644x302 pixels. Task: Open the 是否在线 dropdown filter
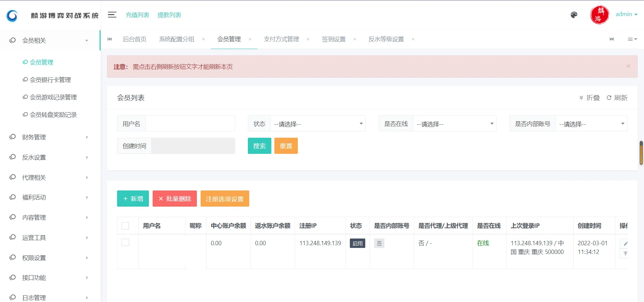[454, 124]
